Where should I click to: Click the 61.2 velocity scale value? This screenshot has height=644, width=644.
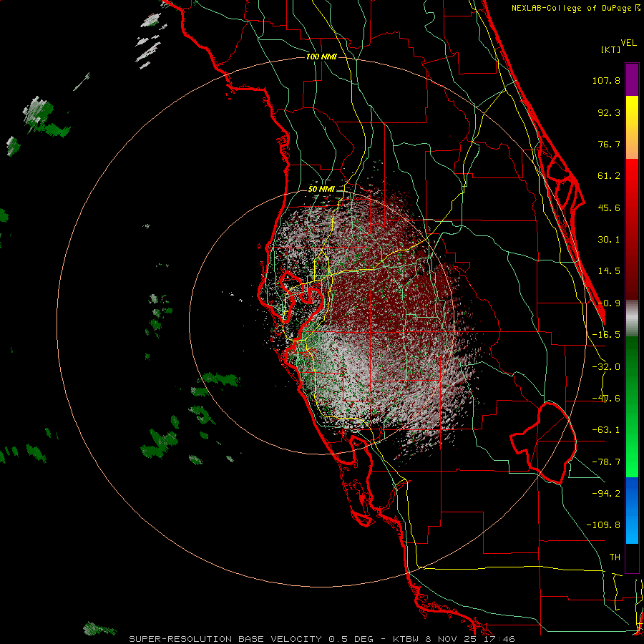pos(609,176)
